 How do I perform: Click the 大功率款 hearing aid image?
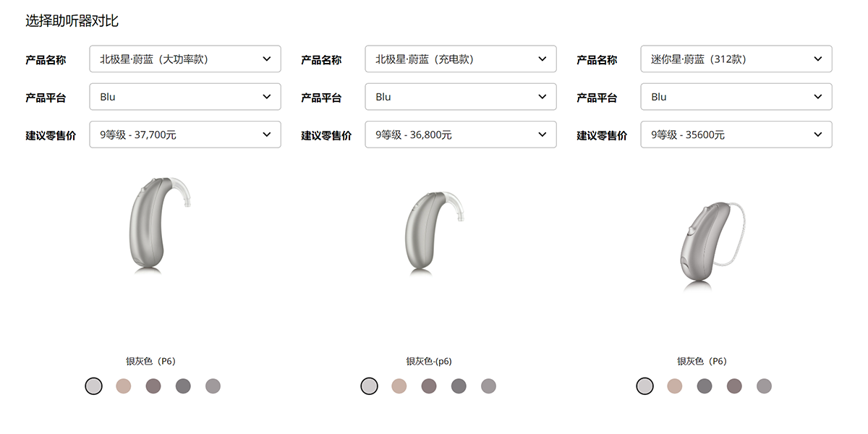coord(162,226)
